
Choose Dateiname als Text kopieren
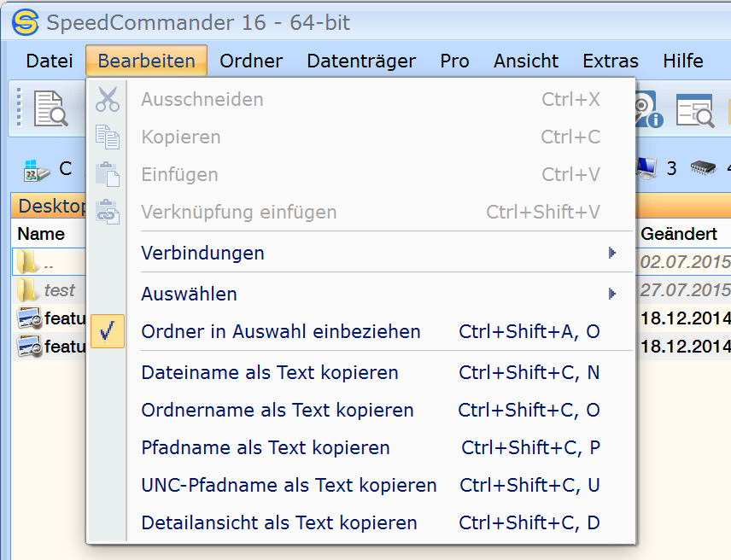click(270, 372)
